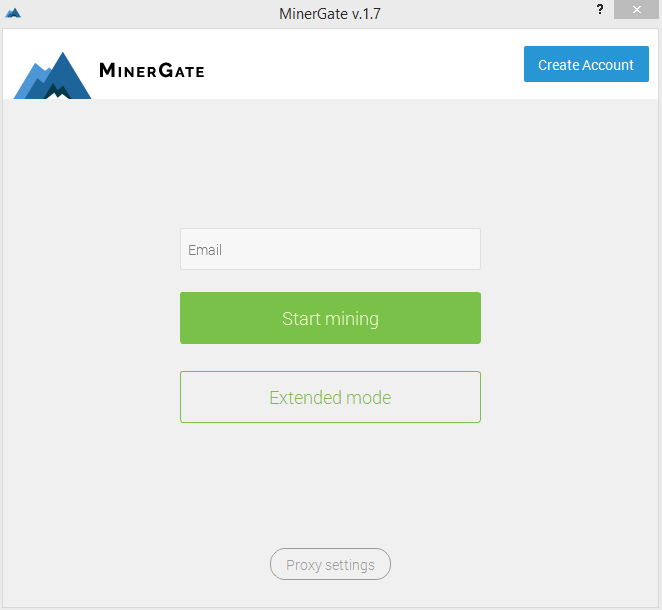Screen dimensions: 662x610
Task: Click the help question mark icon
Action: pos(600,9)
